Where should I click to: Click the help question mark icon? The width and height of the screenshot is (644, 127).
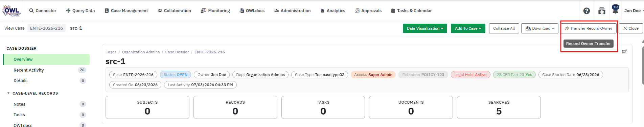(x=587, y=11)
